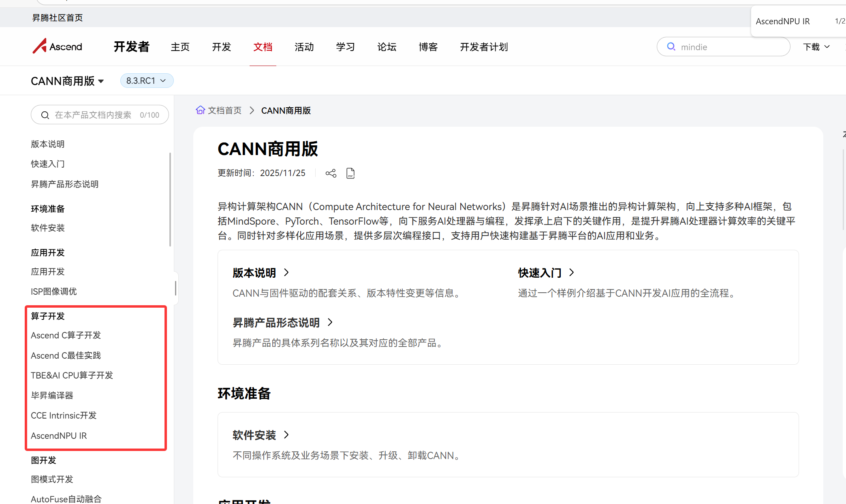Switch to the 文档 navigation tab
Screen dimensions: 846x504
[x=263, y=47]
